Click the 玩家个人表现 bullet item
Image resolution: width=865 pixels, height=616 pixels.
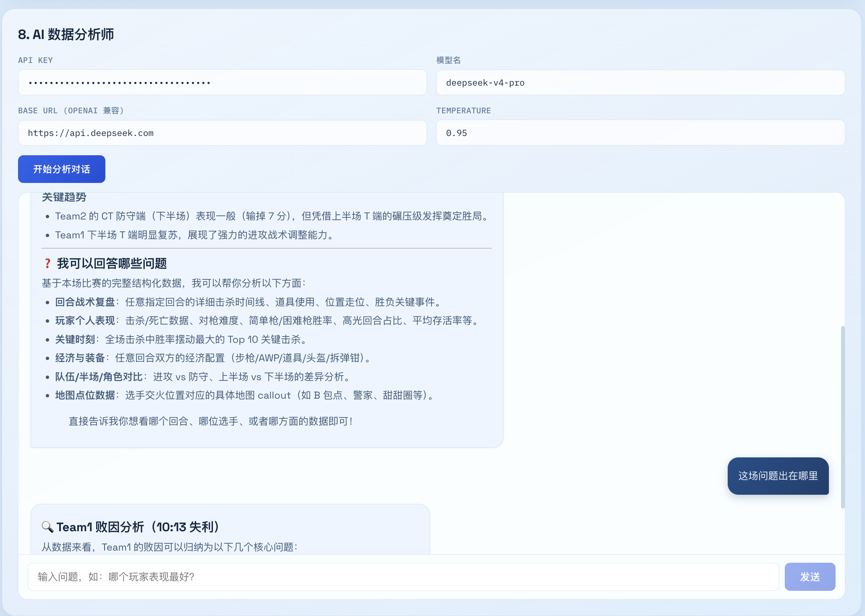[x=267, y=321]
